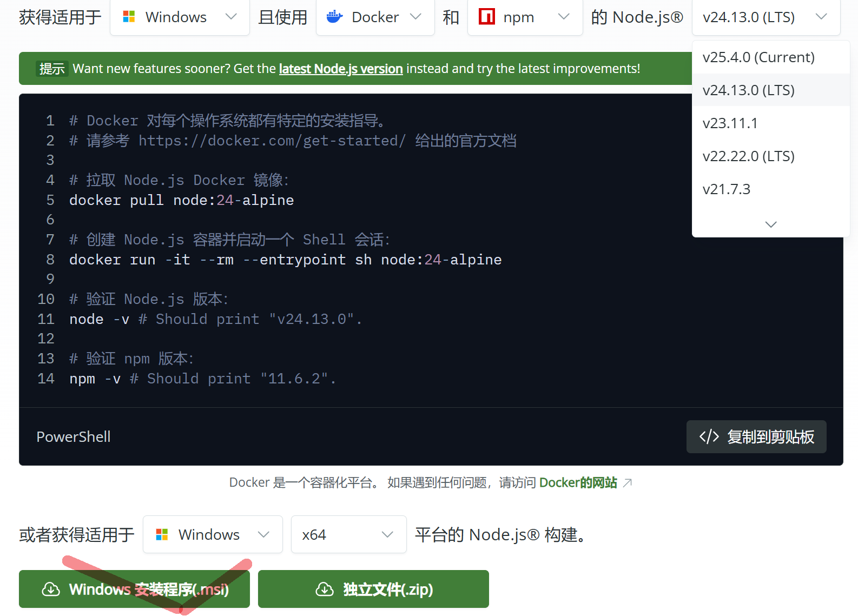Collapse the v24.13.0 (LTS) version dropdown
858x616 pixels.
(766, 17)
